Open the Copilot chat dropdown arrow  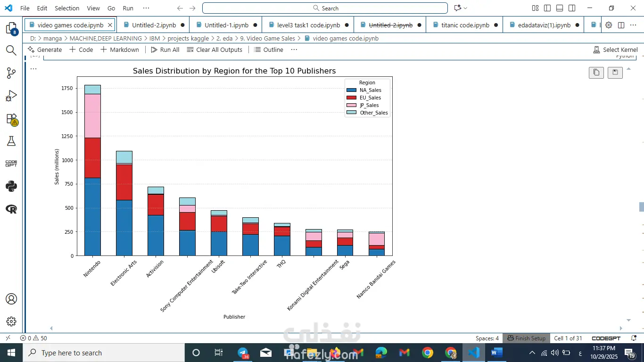click(x=465, y=8)
